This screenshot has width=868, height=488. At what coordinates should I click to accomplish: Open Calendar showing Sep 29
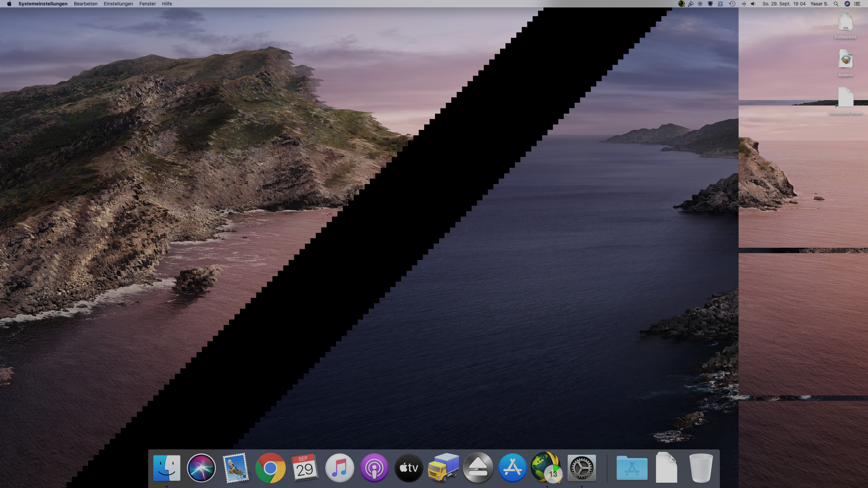304,468
